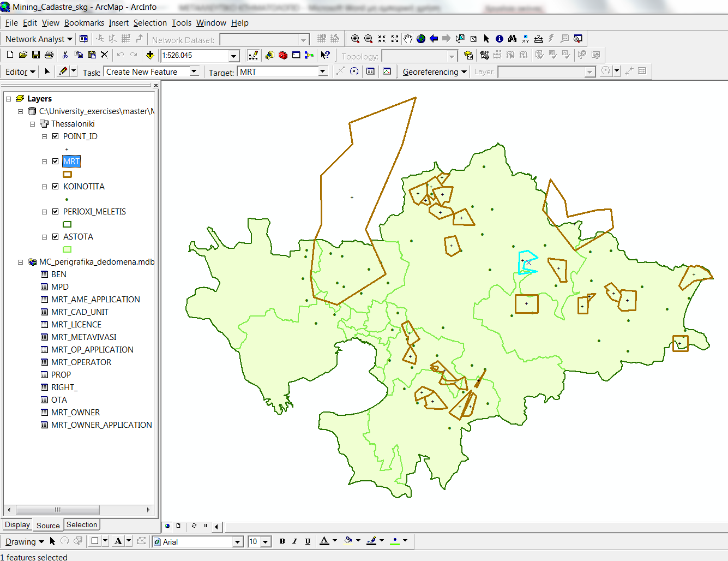Print the current map

tap(49, 55)
